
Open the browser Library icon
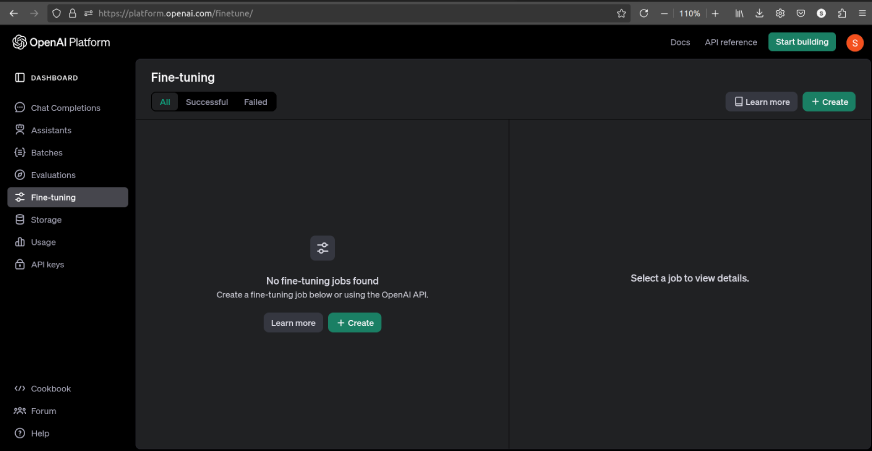tap(739, 13)
